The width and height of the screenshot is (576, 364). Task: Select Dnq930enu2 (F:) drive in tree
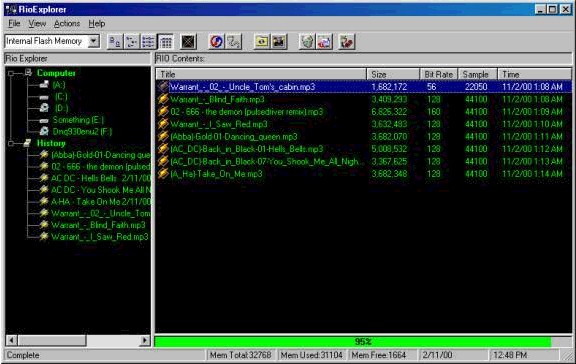pos(82,131)
